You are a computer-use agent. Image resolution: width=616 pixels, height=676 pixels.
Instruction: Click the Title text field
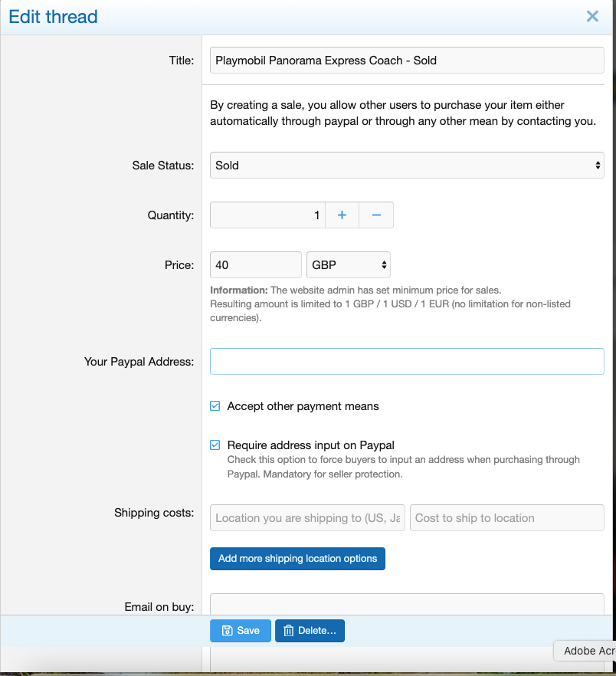407,61
